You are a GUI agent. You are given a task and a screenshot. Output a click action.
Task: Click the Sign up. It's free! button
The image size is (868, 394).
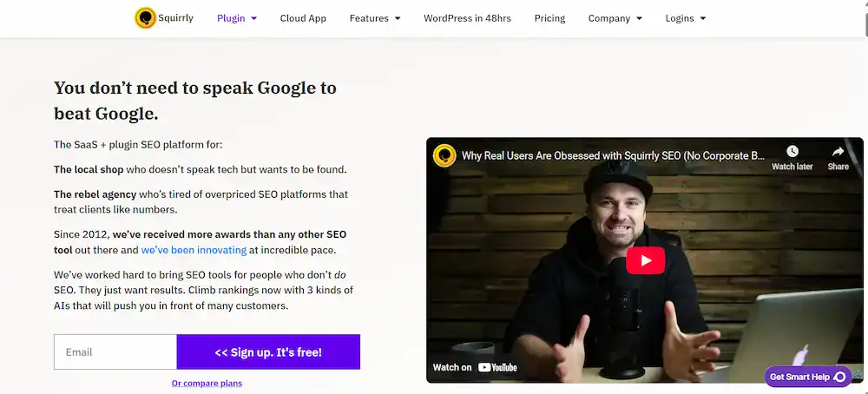tap(268, 352)
